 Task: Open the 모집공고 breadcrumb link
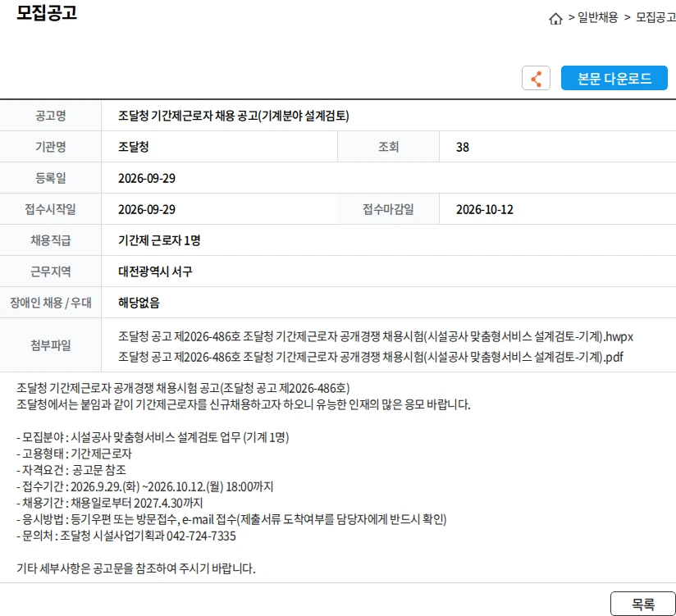point(655,18)
